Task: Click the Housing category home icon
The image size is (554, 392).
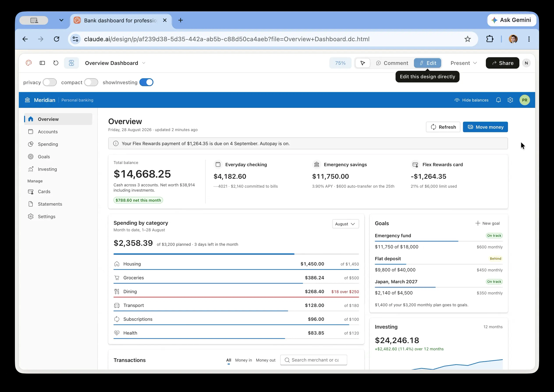Action: coord(117,264)
